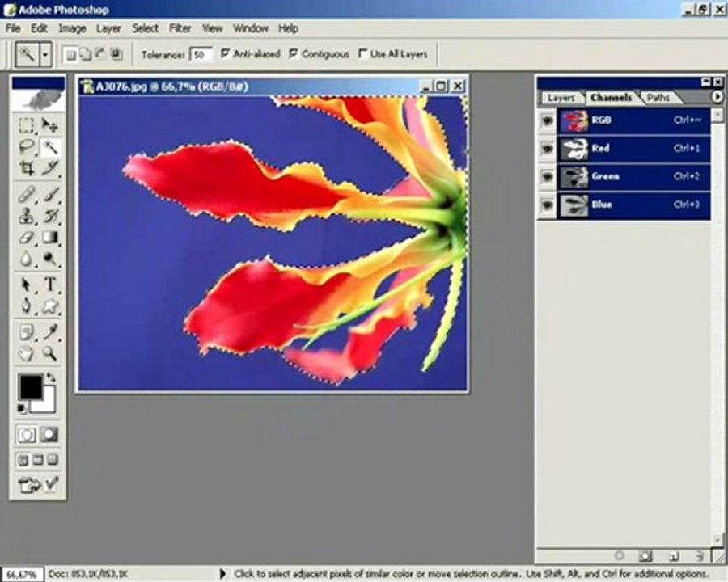Uncheck the Contiguous option

294,54
